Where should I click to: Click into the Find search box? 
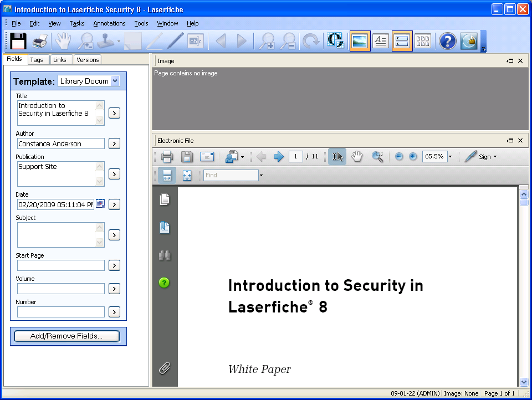pyautogui.click(x=231, y=176)
